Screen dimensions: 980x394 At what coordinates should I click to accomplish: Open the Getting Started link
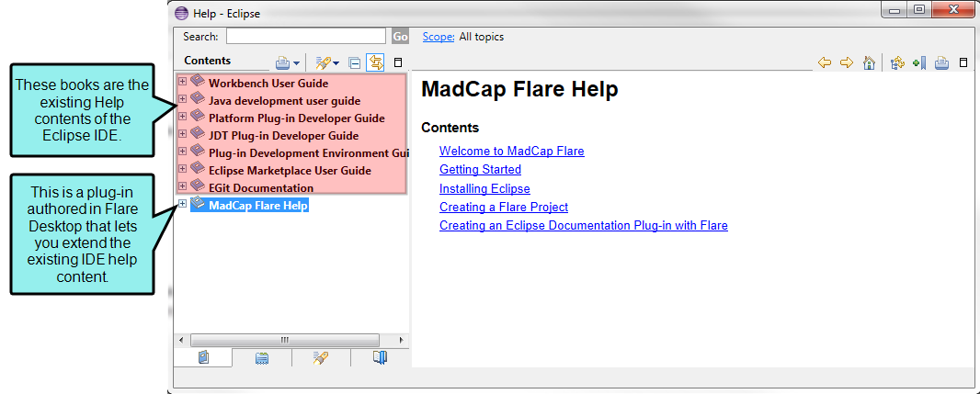point(480,169)
